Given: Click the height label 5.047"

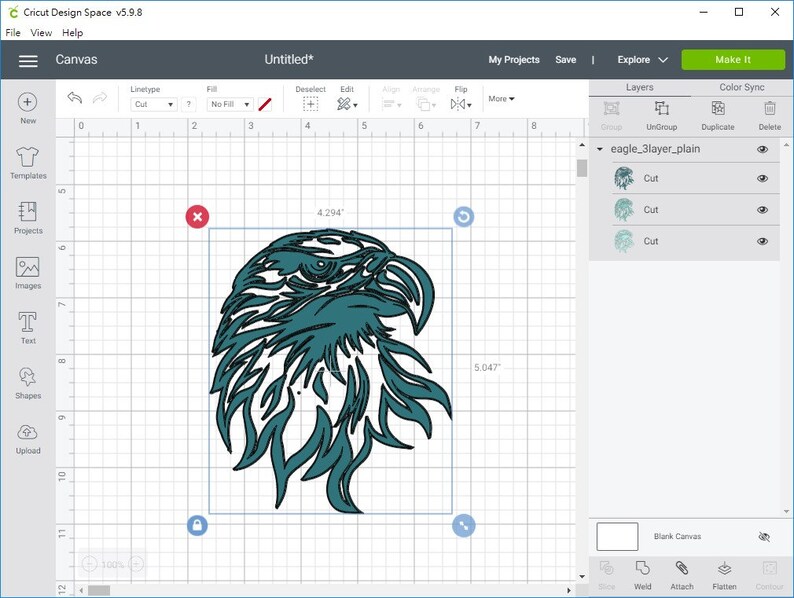Looking at the screenshot, I should [x=487, y=368].
